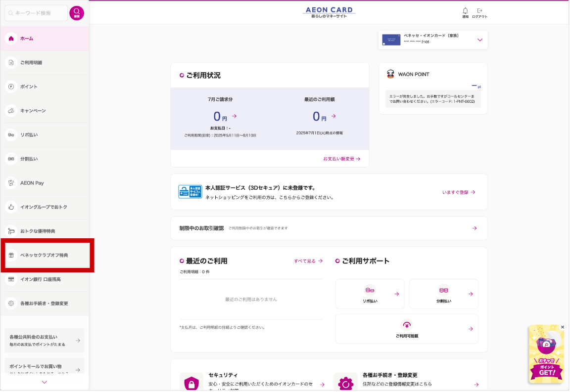
Task: Click the security lock icon
Action: pyautogui.click(x=191, y=383)
